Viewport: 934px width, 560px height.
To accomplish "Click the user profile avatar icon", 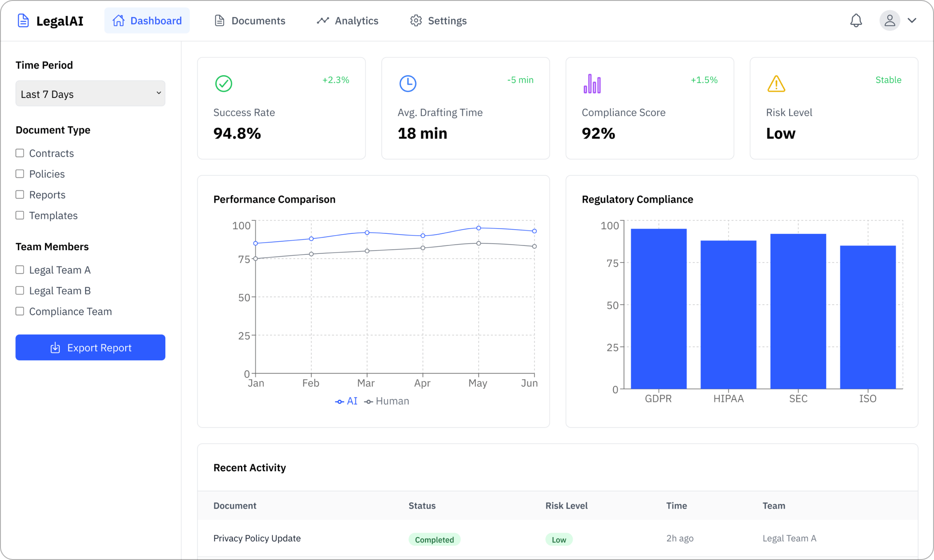I will tap(889, 20).
